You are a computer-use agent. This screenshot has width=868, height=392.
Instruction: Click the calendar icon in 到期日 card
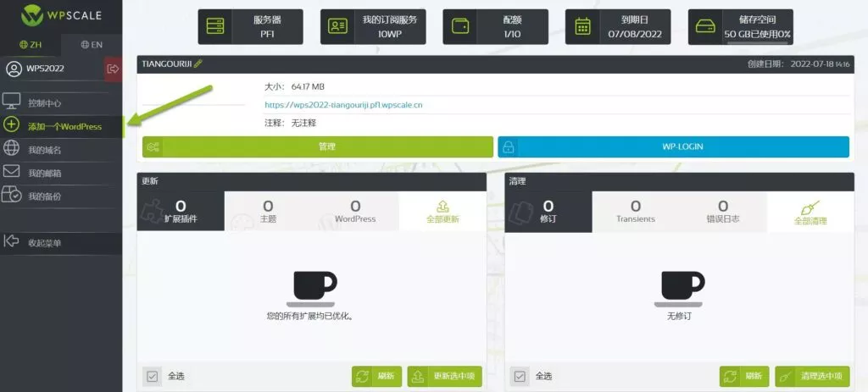click(582, 26)
